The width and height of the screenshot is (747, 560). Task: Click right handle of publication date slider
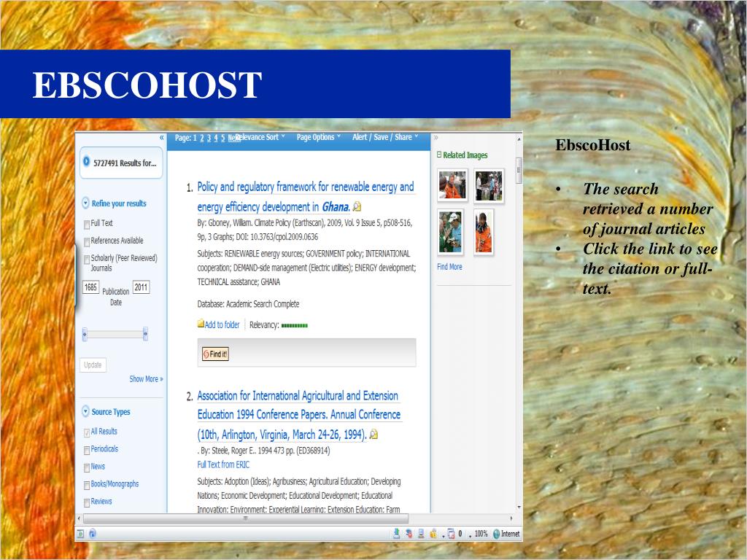pos(145,334)
